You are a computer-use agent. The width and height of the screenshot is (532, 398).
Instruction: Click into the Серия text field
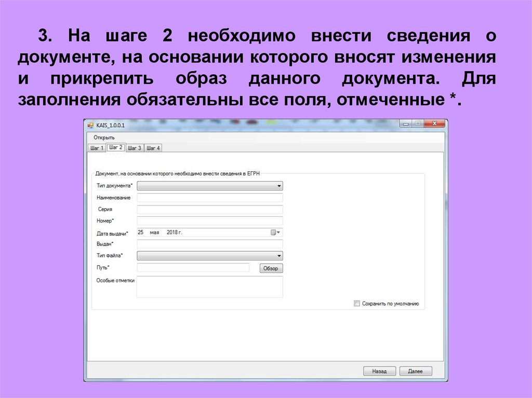tap(209, 209)
